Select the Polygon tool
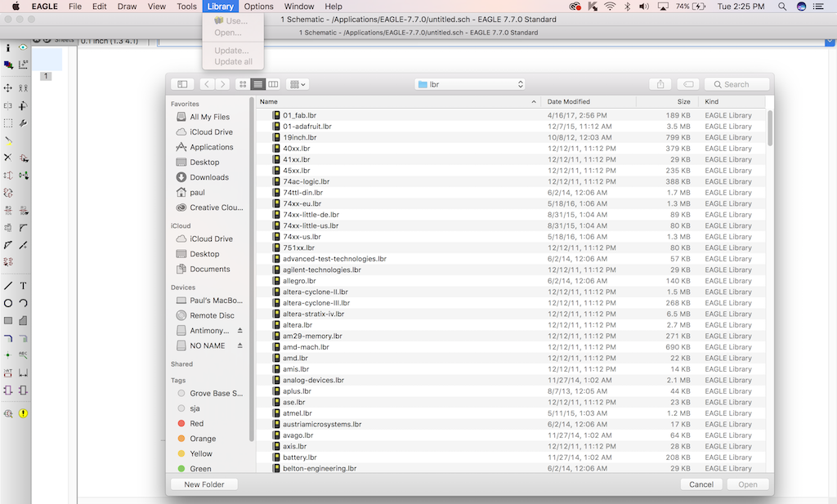The image size is (837, 504). coord(23,320)
